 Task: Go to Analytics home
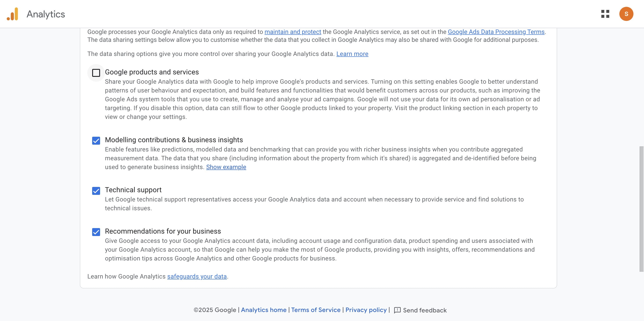pos(264,310)
